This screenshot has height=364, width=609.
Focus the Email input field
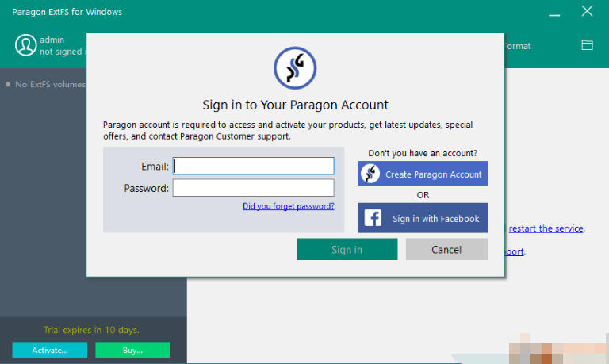[x=254, y=166]
